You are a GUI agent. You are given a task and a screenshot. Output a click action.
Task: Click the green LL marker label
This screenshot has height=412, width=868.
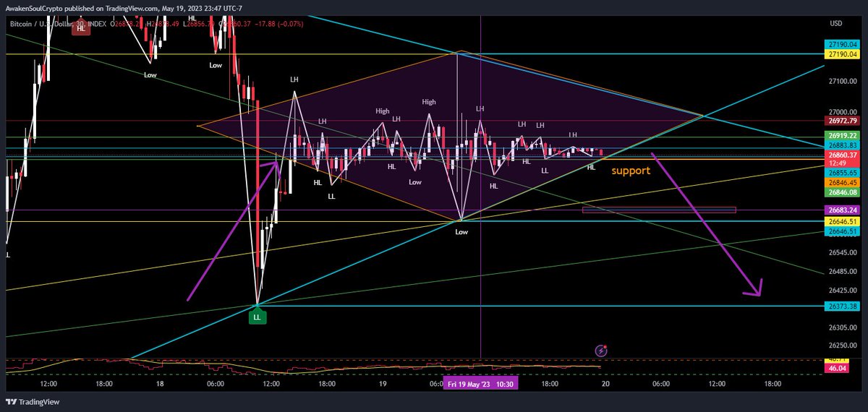coord(257,317)
